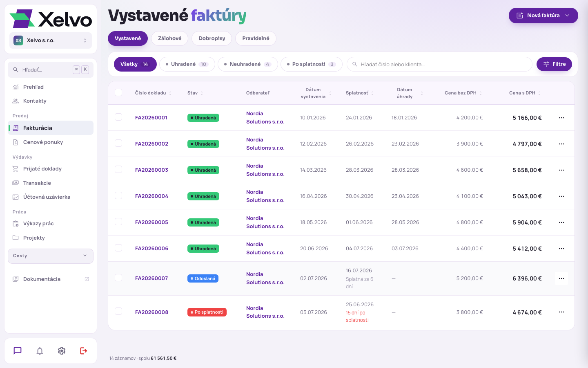Screen dimensions: 588x368
Task: Open actions menu for FA20260007
Action: tap(561, 278)
